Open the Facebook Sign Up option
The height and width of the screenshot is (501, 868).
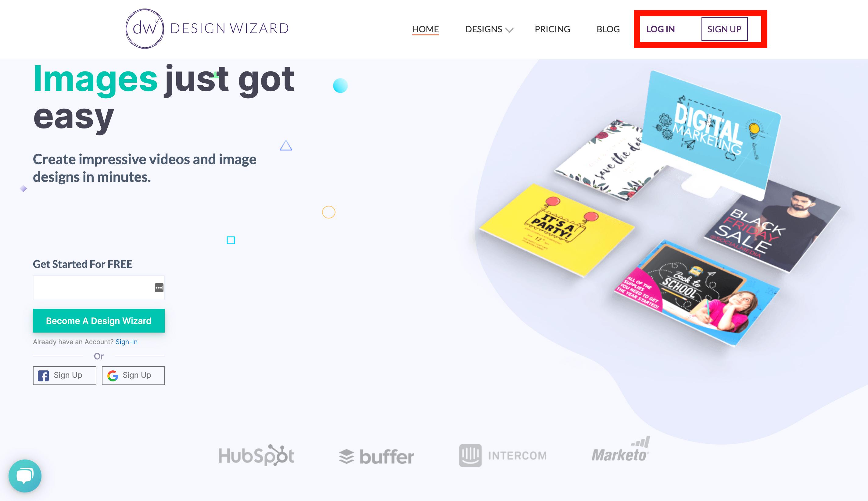coord(64,375)
